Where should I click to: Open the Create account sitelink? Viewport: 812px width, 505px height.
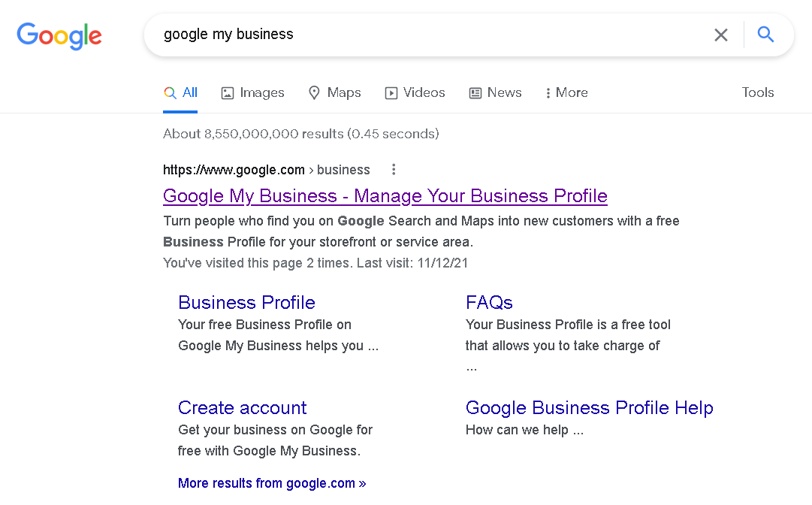[242, 408]
